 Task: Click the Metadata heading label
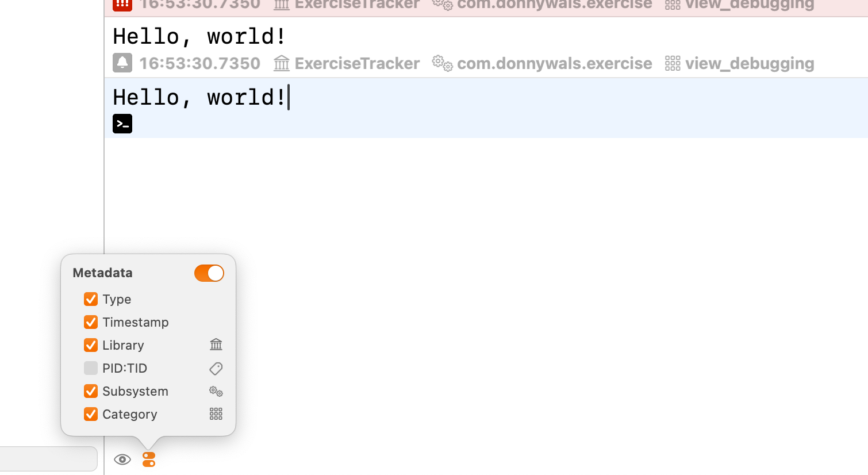point(103,273)
